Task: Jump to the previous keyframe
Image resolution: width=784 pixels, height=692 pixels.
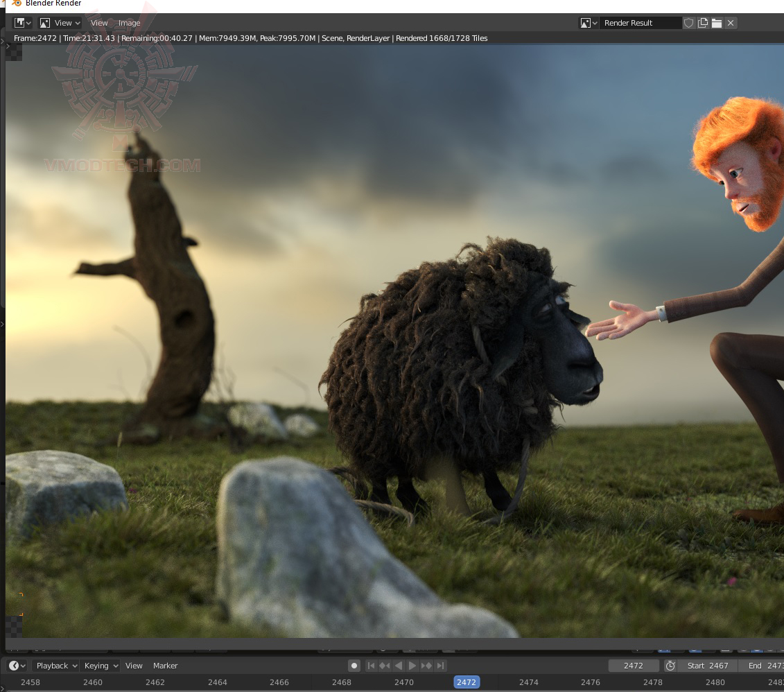Action: (x=385, y=666)
